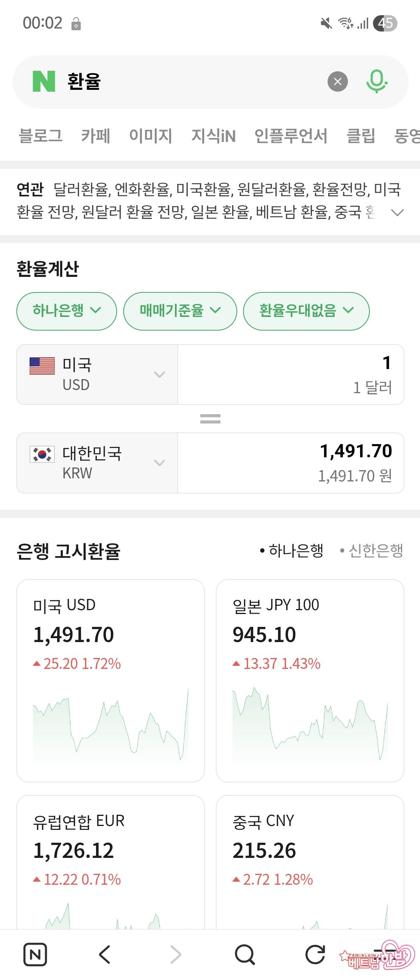The height and width of the screenshot is (980, 420).
Task: Switch posted rates to 신한은행
Action: (x=372, y=551)
